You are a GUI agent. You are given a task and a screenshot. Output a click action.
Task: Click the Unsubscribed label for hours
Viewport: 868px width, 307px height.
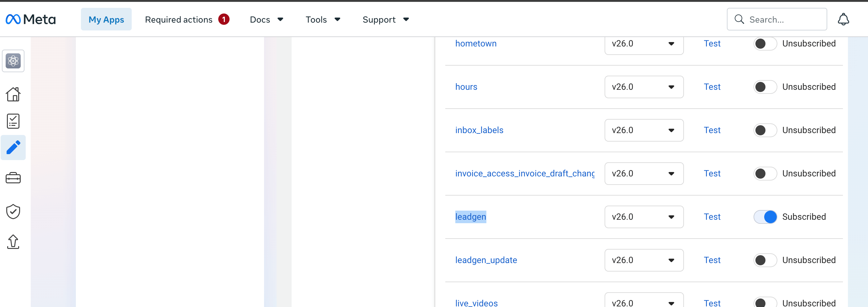tap(809, 87)
